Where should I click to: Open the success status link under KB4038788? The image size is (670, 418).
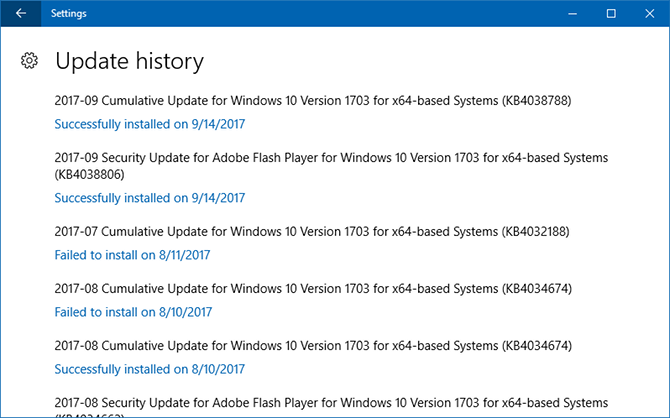coord(150,124)
